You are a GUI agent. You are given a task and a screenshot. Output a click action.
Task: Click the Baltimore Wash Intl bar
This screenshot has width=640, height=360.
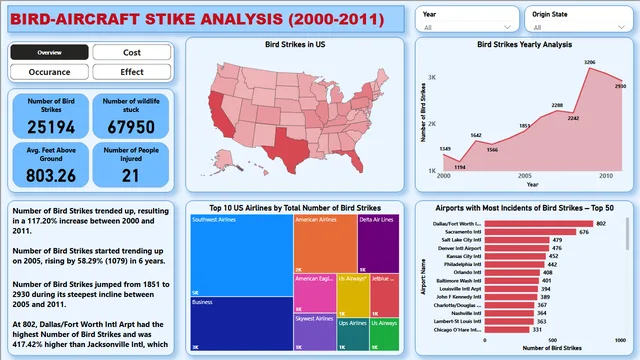tap(512, 280)
